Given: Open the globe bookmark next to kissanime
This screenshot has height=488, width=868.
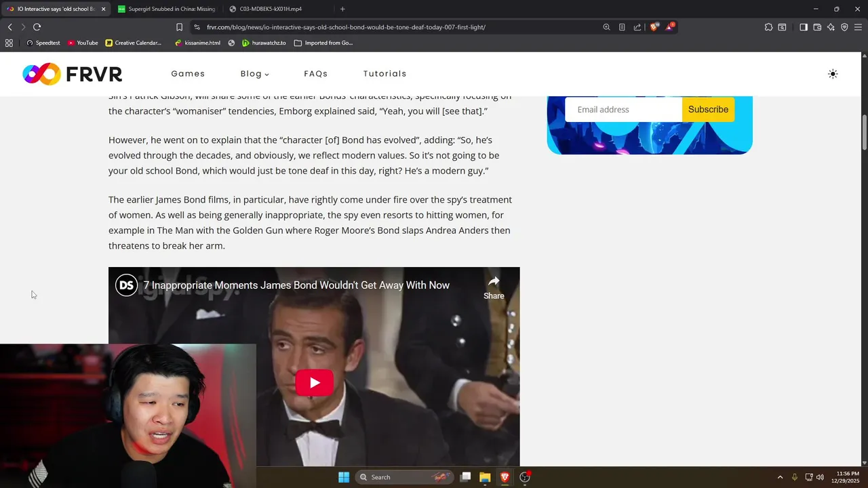Looking at the screenshot, I should tap(231, 43).
